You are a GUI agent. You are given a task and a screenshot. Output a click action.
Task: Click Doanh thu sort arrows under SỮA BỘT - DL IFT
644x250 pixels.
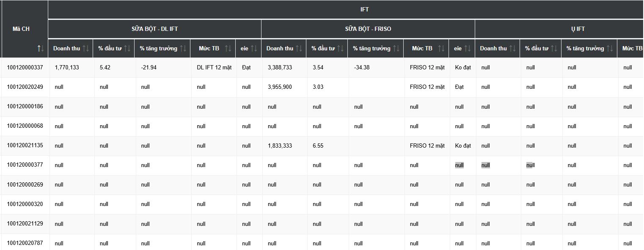click(x=85, y=49)
